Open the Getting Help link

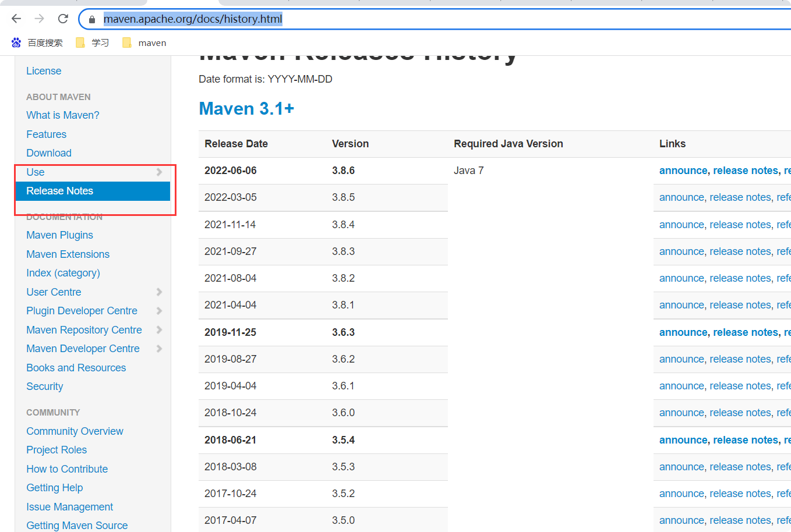tap(55, 488)
